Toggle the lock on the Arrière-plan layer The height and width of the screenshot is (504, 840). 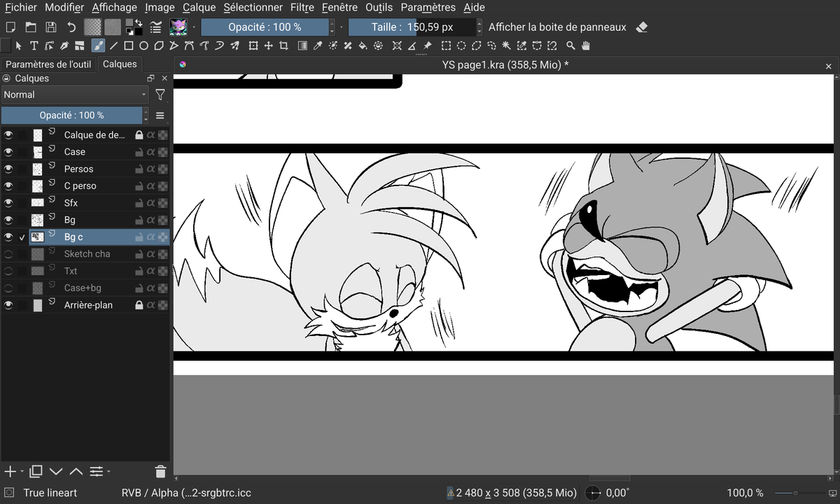[139, 305]
